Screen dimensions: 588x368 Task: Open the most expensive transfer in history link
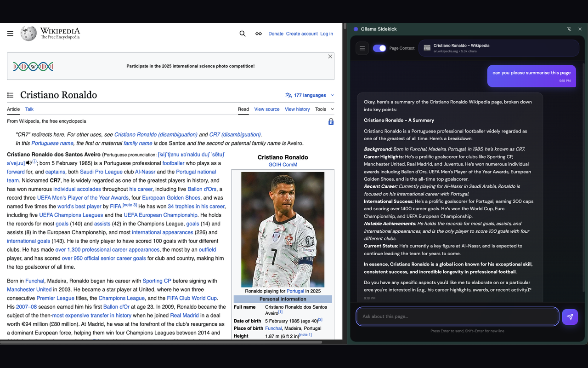92,316
